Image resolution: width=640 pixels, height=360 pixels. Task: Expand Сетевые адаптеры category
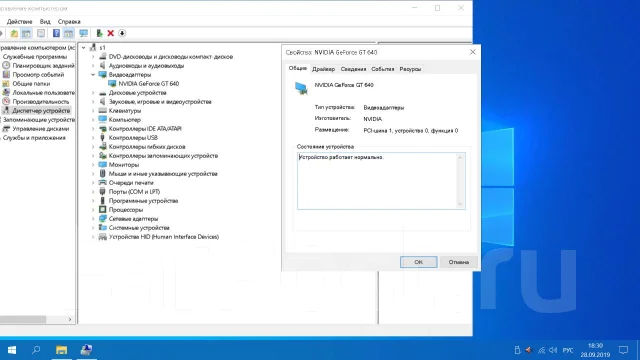click(93, 218)
